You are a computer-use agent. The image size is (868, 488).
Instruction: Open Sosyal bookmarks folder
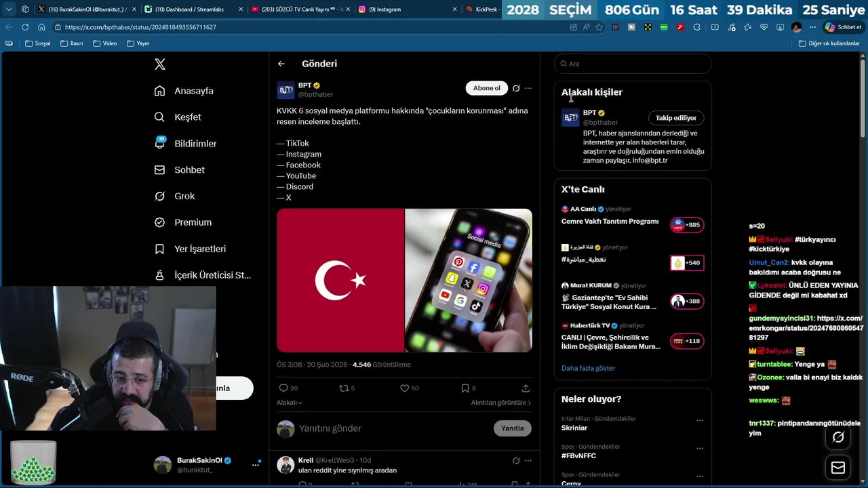pyautogui.click(x=37, y=43)
